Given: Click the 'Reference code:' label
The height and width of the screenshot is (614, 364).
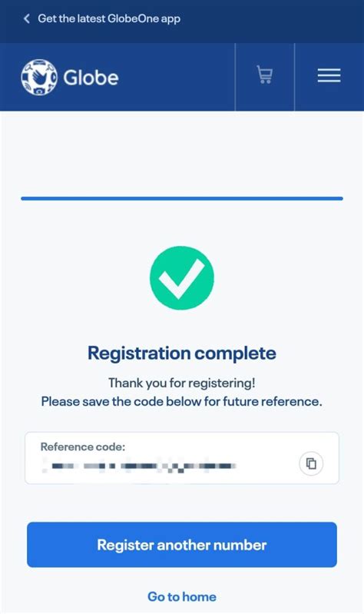Looking at the screenshot, I should (x=83, y=446).
